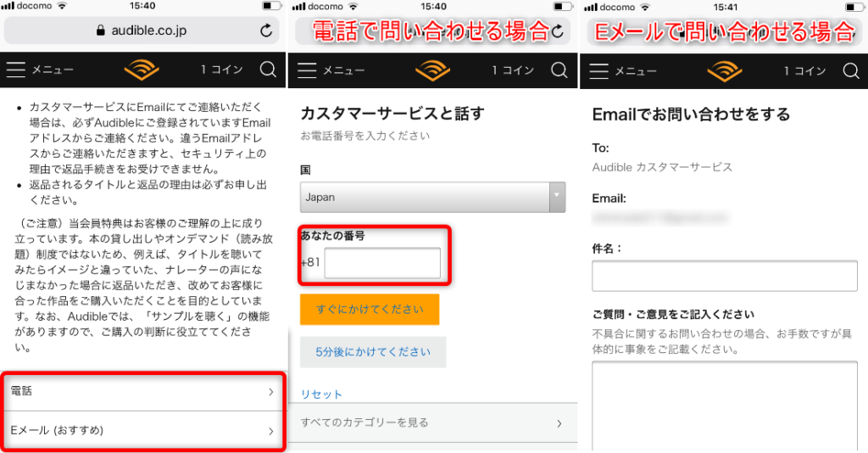Screen dimensions: 868x453
Task: Click +81 country code text
Action: tap(310, 262)
